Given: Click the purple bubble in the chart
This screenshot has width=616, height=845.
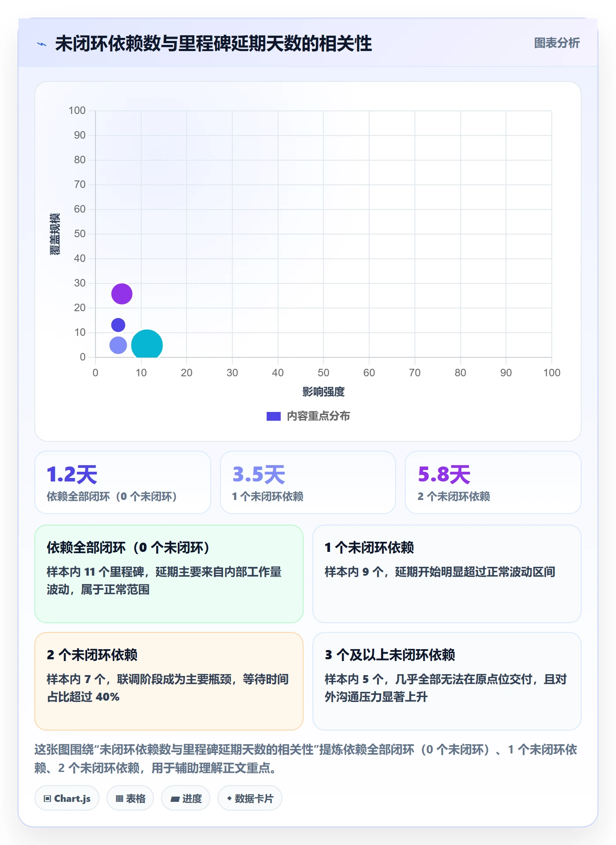Looking at the screenshot, I should (x=122, y=294).
